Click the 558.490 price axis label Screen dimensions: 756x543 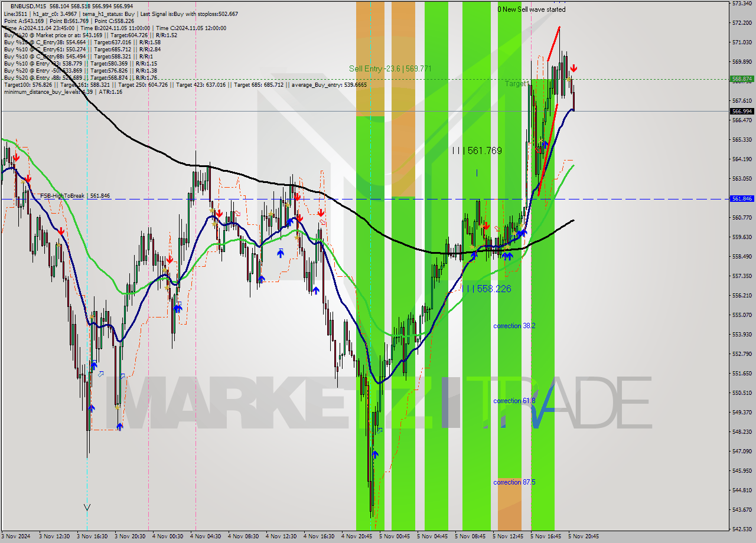click(x=742, y=256)
